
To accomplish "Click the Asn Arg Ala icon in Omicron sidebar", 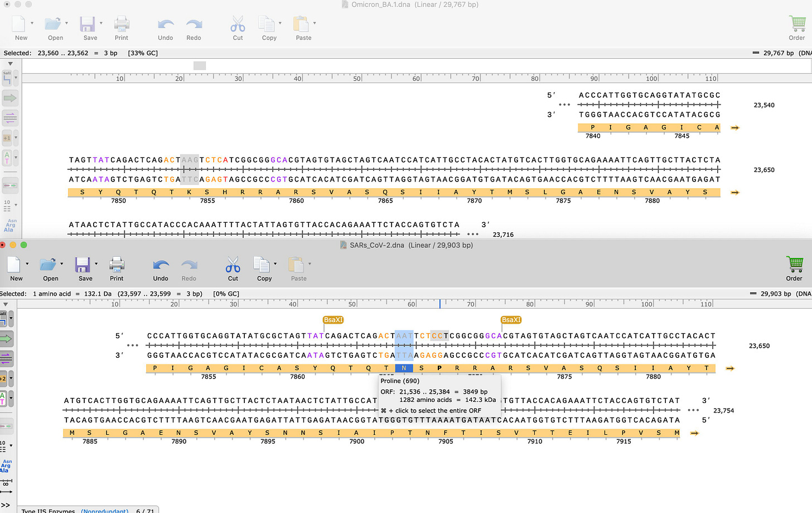I will (x=10, y=225).
